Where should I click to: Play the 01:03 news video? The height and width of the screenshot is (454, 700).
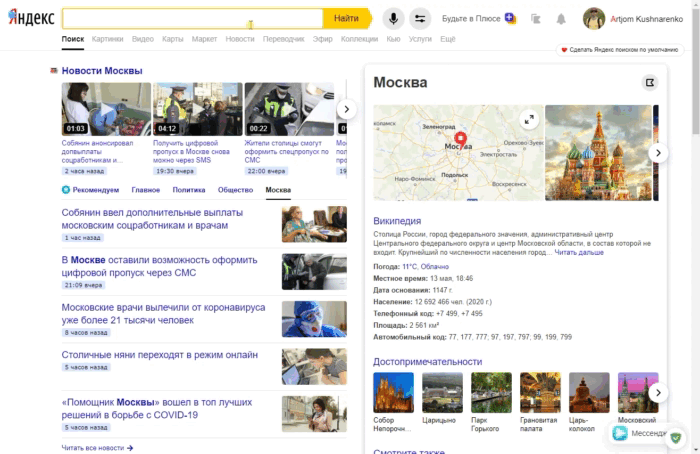click(x=106, y=109)
